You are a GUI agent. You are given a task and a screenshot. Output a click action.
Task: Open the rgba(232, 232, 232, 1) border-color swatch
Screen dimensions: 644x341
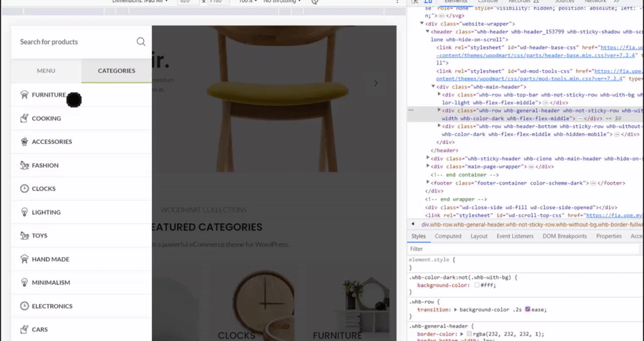469,334
